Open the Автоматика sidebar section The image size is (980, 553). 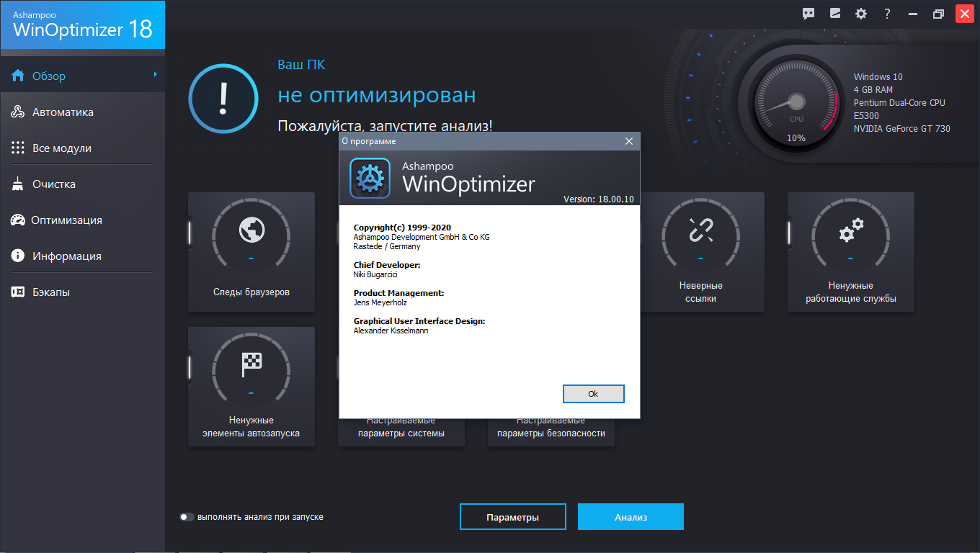pyautogui.click(x=63, y=112)
